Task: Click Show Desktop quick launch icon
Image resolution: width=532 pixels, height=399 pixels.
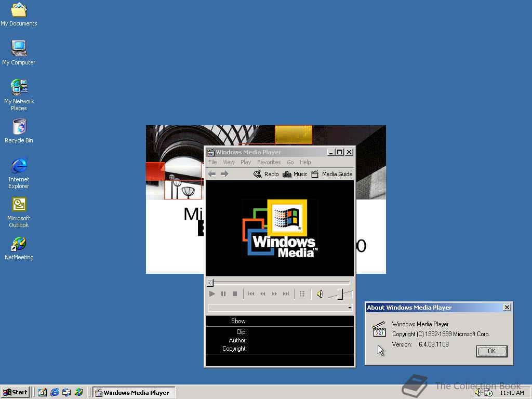Action: [43, 392]
